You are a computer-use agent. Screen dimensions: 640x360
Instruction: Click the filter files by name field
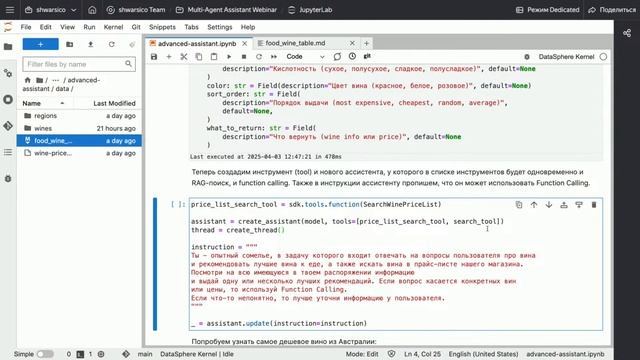pyautogui.click(x=79, y=64)
